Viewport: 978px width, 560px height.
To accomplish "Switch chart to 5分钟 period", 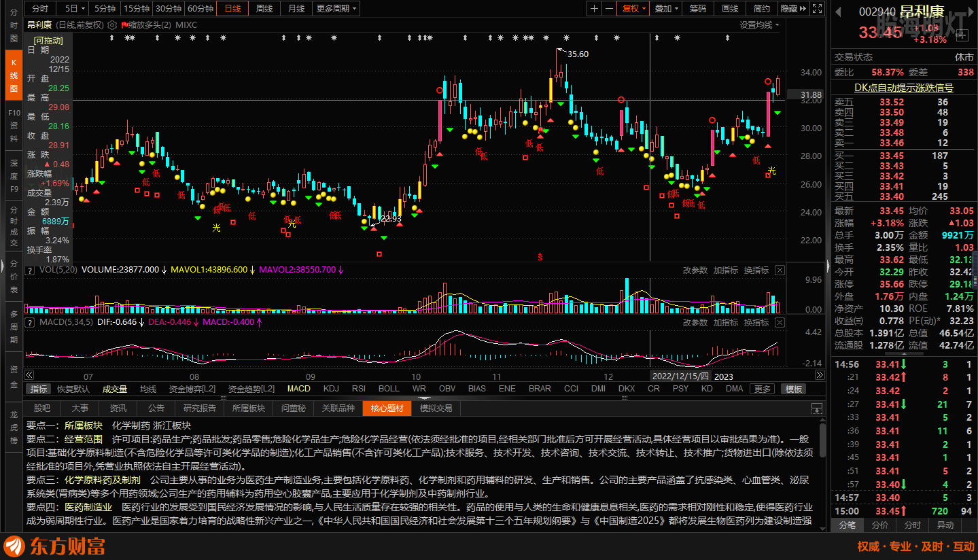I will 105,9.
